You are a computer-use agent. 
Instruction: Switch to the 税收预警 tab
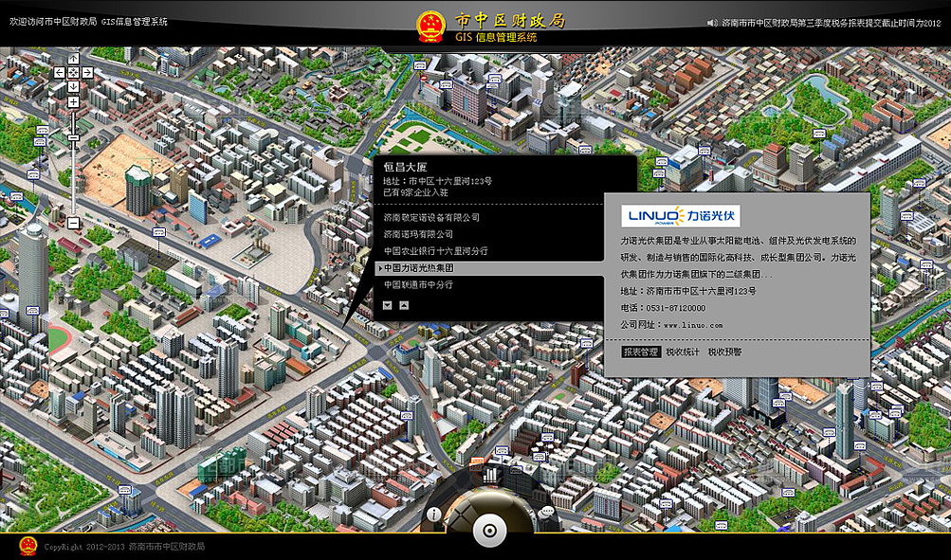pos(724,352)
